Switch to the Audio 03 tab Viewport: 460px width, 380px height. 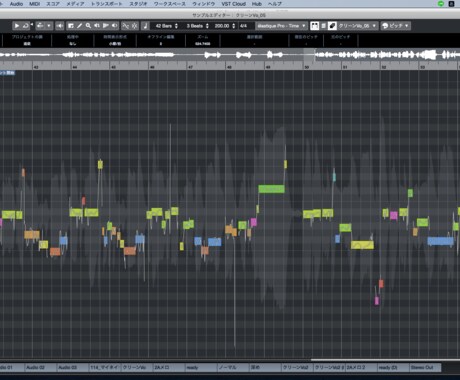72,367
